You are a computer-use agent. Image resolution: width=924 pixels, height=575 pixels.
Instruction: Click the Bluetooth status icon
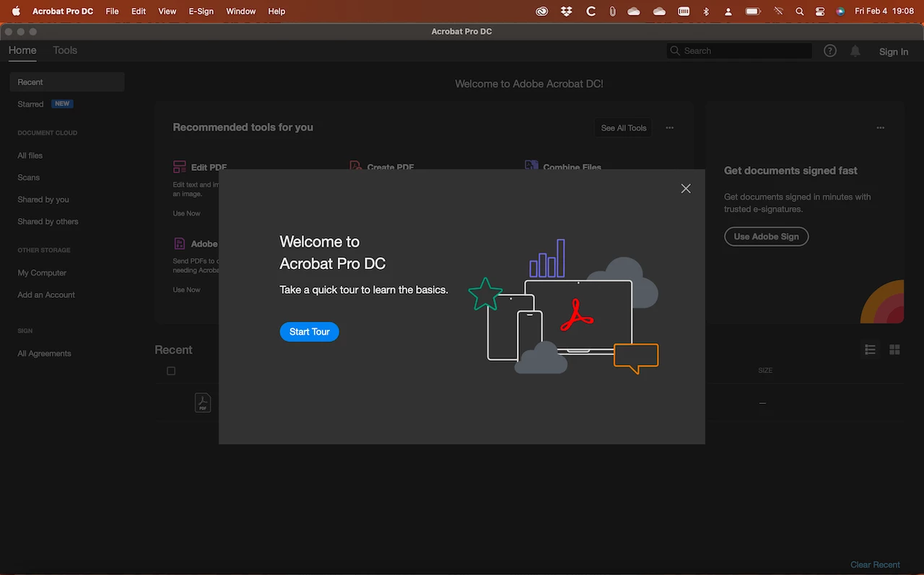(707, 12)
